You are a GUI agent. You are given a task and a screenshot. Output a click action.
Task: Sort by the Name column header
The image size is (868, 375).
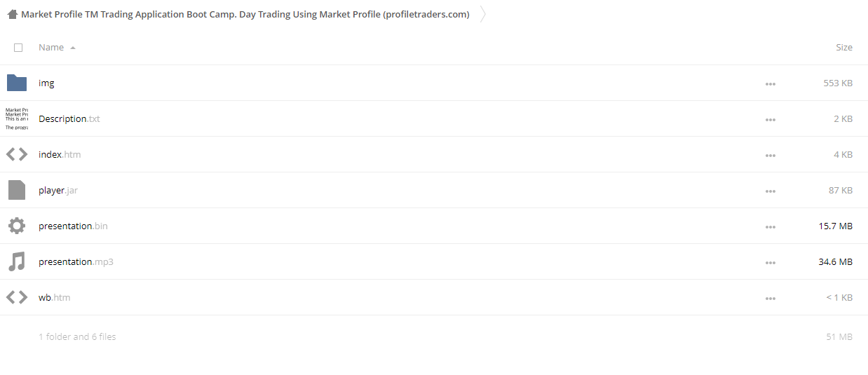point(51,47)
